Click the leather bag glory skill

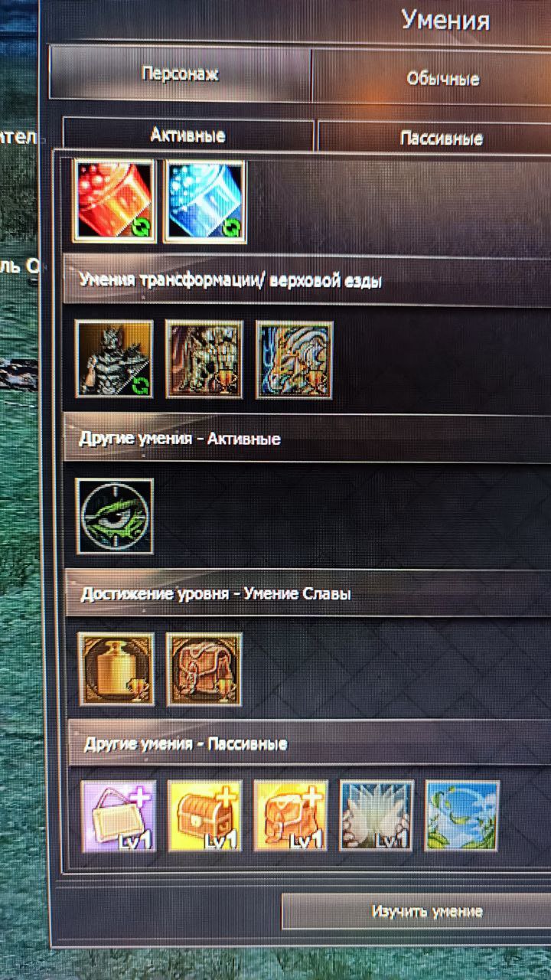tap(204, 669)
